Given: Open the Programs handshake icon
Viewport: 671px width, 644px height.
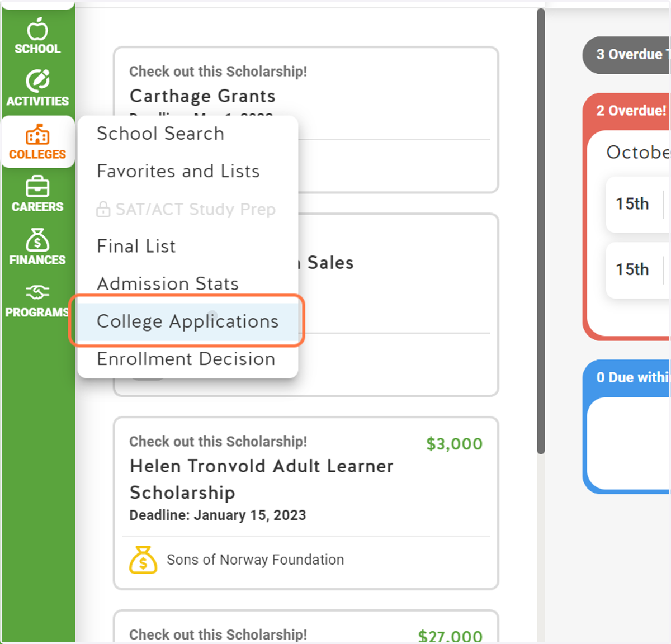Looking at the screenshot, I should (37, 292).
